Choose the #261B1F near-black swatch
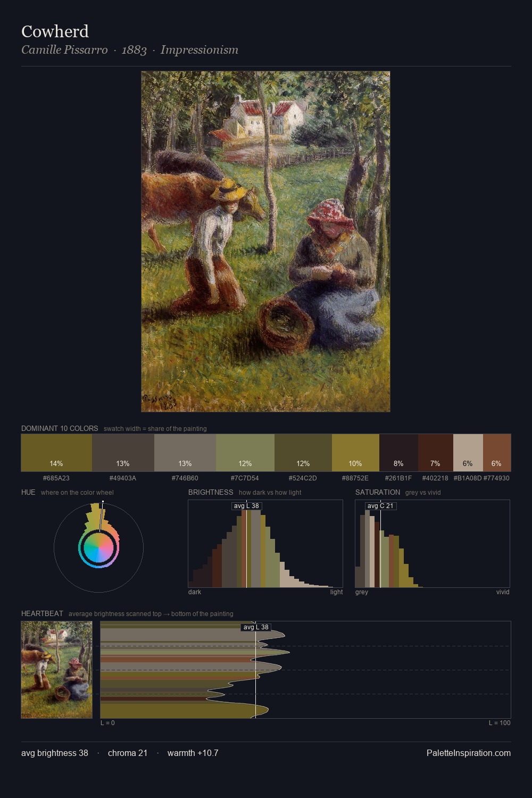Screen dimensions: 532x798 click(x=398, y=453)
